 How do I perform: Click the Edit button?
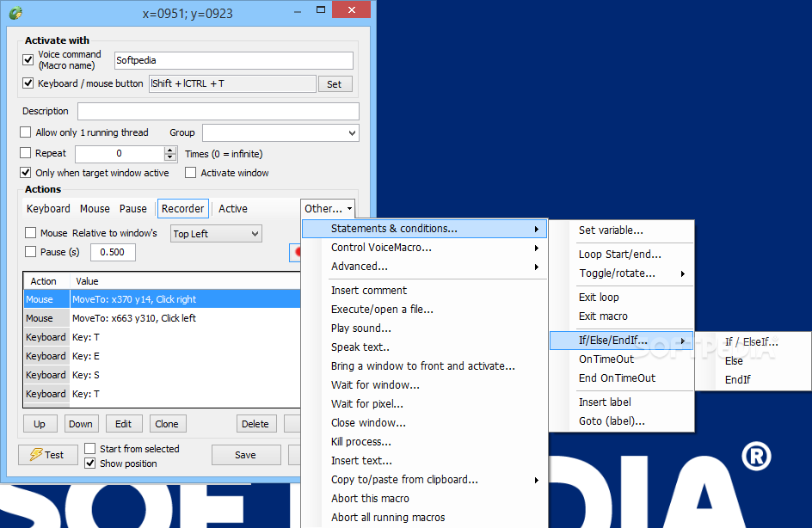[123, 424]
